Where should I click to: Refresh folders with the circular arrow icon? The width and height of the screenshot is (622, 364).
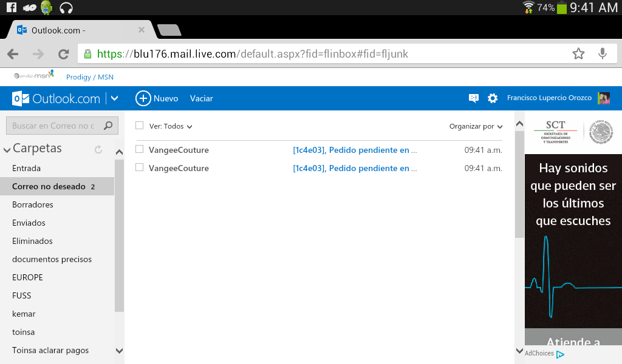point(98,149)
